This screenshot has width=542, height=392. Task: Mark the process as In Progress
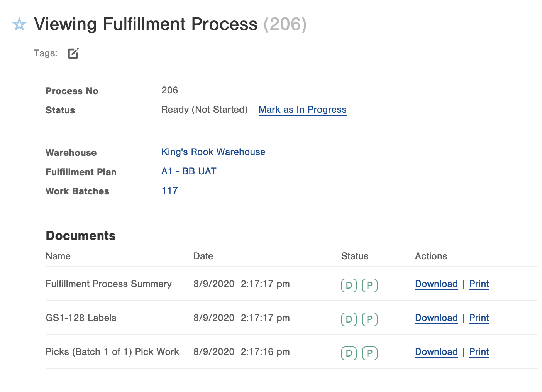pyautogui.click(x=302, y=110)
